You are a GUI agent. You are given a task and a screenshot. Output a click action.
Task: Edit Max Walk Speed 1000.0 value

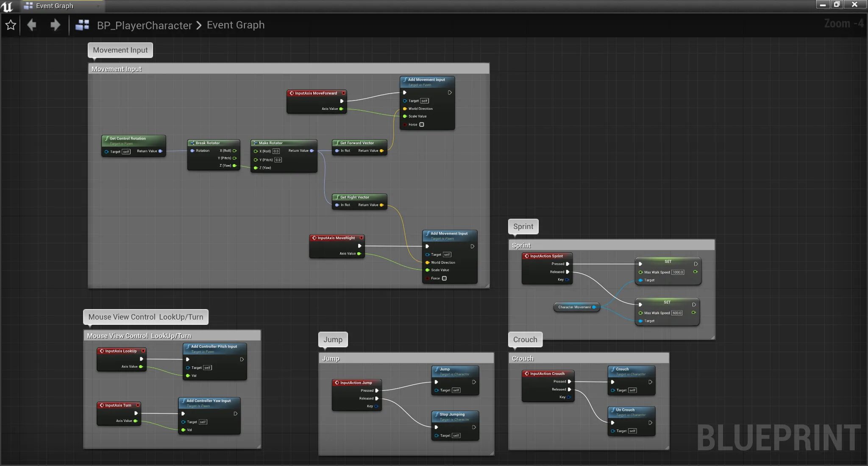[x=678, y=272]
